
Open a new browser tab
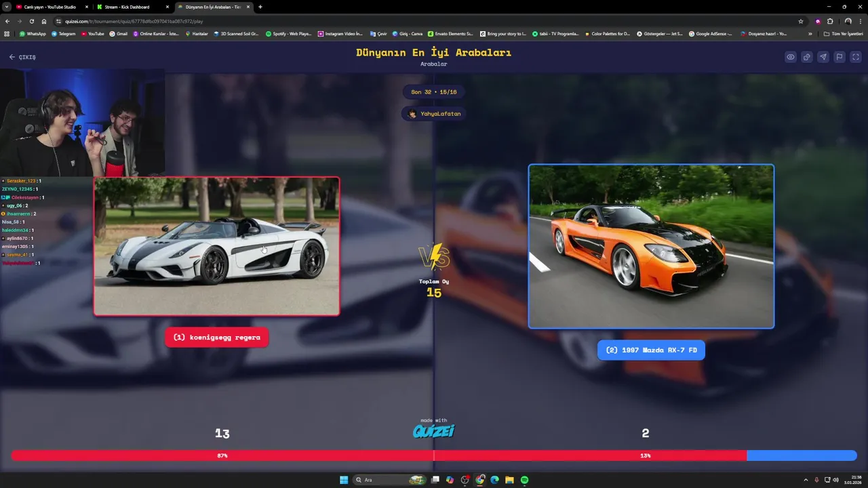(260, 7)
